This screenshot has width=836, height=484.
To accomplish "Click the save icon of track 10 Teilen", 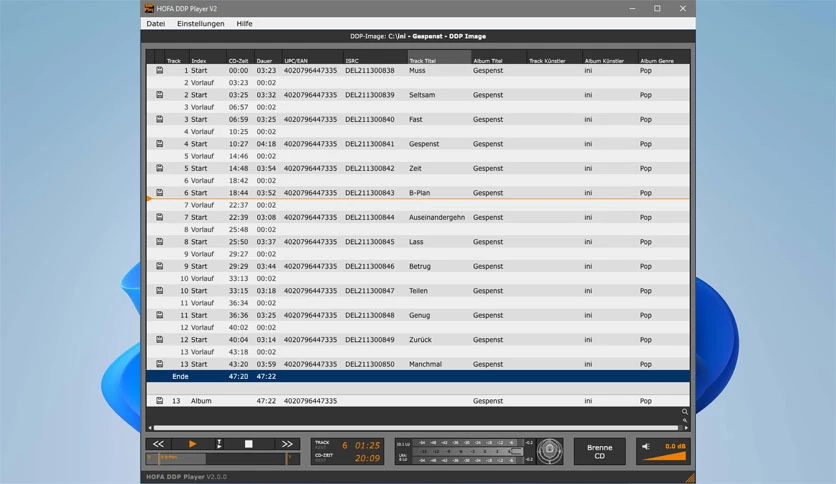I will click(159, 291).
